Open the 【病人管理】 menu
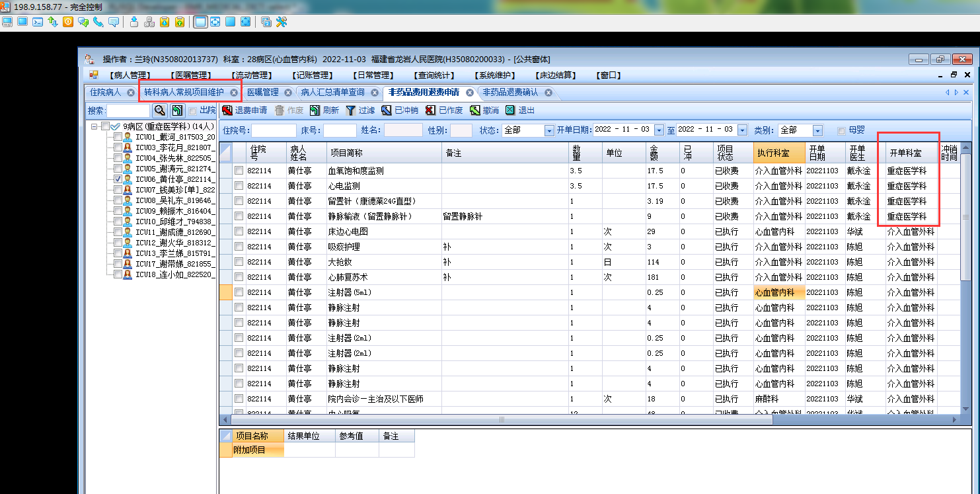Viewport: 980px width, 494px height. pos(131,75)
